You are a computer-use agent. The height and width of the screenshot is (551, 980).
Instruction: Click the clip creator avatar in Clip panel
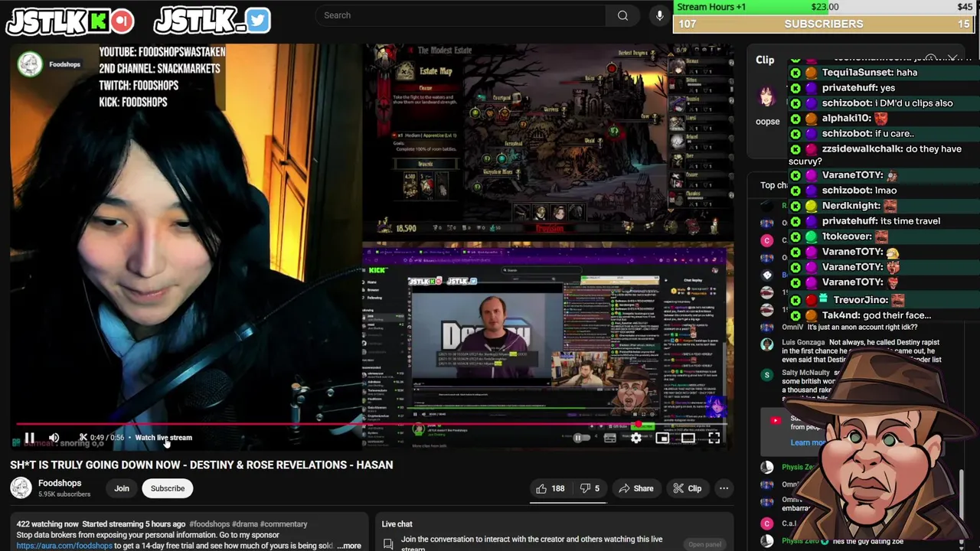[766, 96]
